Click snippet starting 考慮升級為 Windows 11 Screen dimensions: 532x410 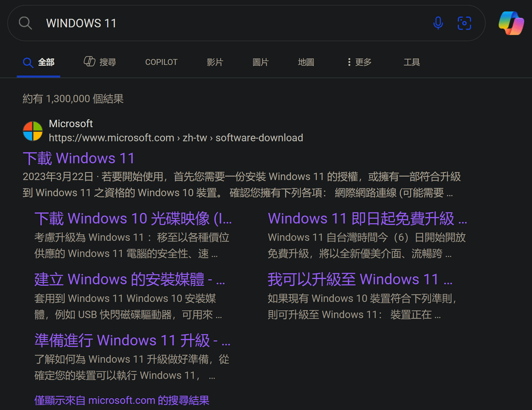(x=132, y=245)
